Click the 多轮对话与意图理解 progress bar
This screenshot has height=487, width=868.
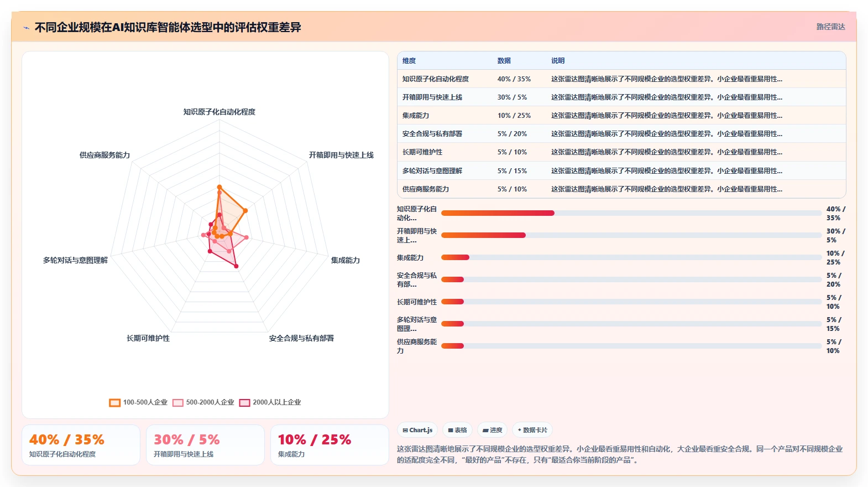[x=631, y=324]
